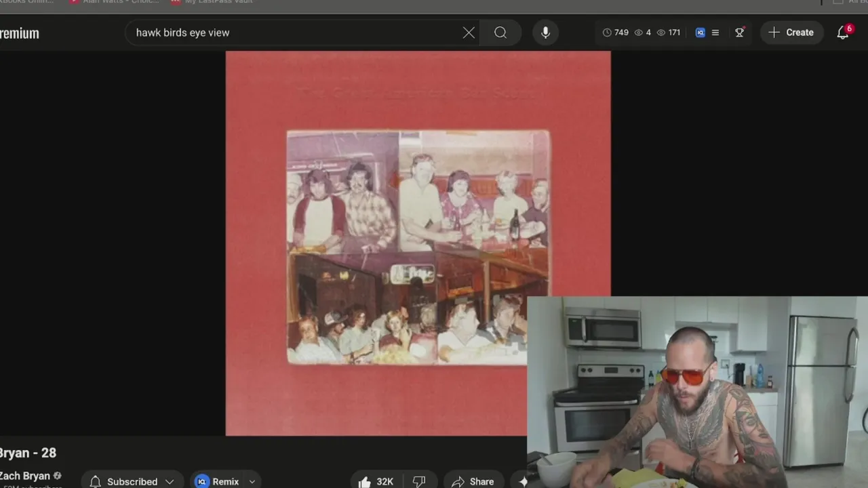
Task: Open the Alan Watts bookmark
Action: pos(114,2)
